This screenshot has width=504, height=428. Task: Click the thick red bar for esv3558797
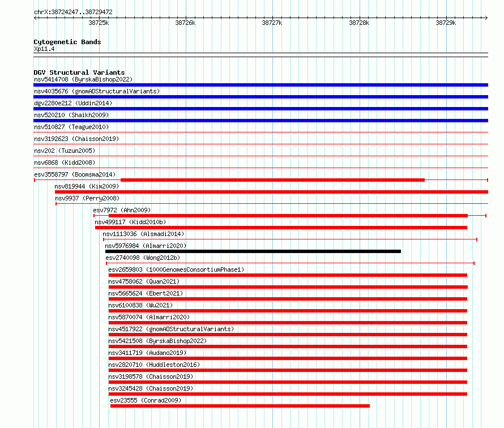click(x=272, y=180)
